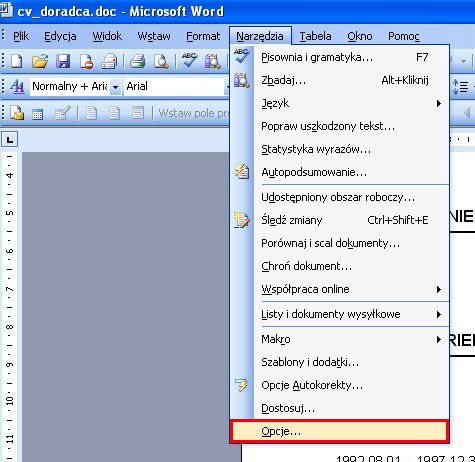Screen dimensions: 475x462
Task: Open the Pomoc menu
Action: [404, 36]
